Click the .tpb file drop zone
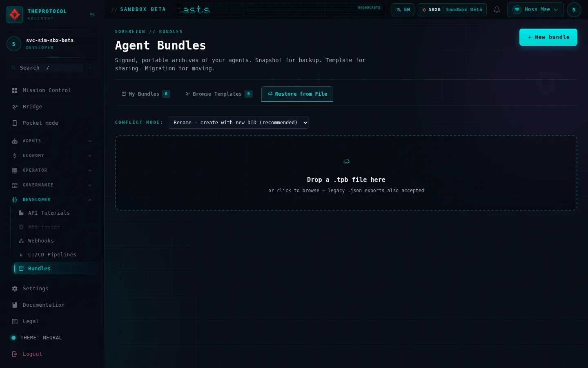Image resolution: width=588 pixels, height=368 pixels. (x=346, y=173)
